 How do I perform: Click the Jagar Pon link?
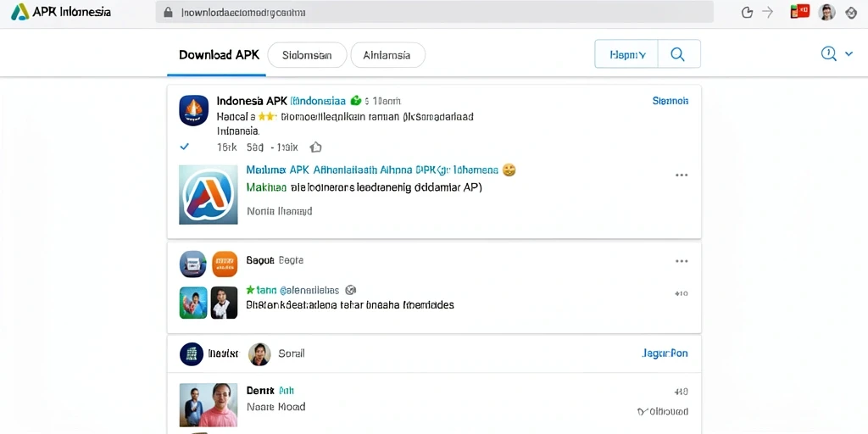click(665, 353)
